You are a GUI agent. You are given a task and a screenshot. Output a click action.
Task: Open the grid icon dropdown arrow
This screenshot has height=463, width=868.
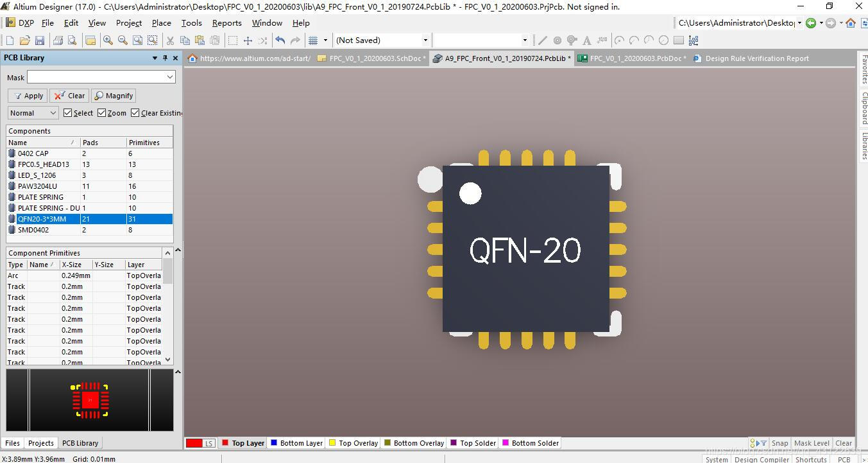[x=325, y=40]
